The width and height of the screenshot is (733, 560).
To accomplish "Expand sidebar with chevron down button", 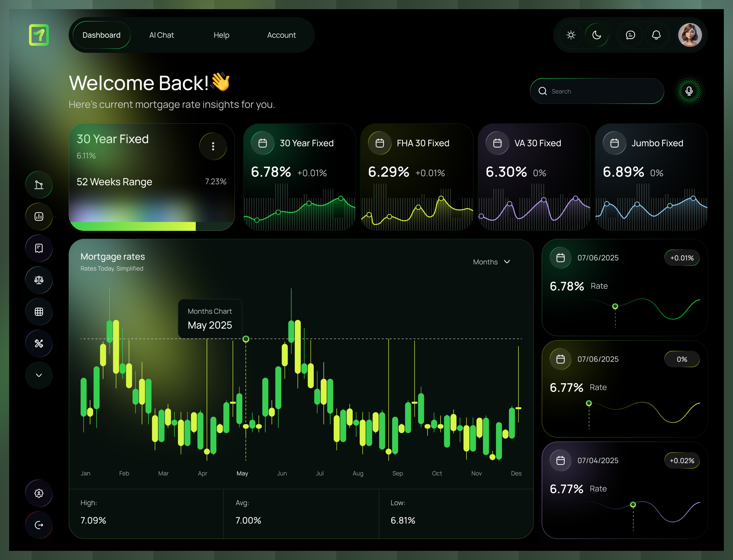I will 39,375.
